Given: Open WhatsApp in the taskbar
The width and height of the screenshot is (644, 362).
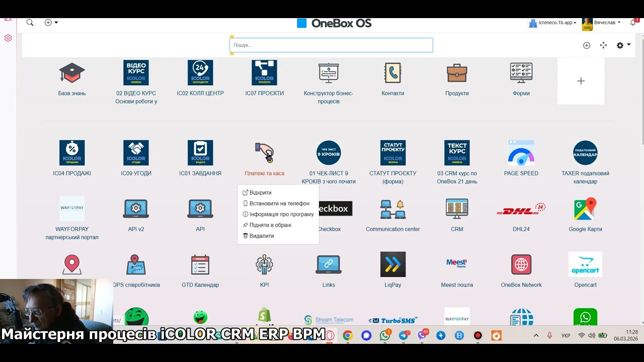Looking at the screenshot, I should tap(385, 335).
